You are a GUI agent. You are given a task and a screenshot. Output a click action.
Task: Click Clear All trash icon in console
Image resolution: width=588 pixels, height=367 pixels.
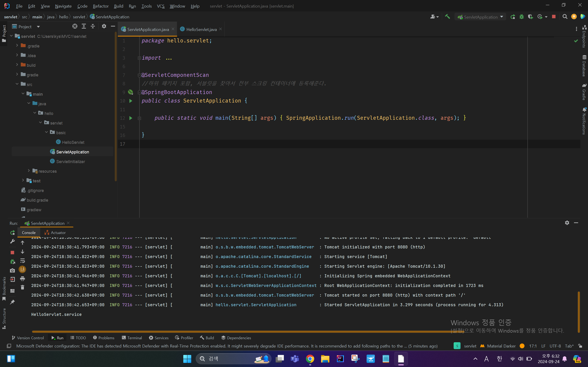point(22,287)
